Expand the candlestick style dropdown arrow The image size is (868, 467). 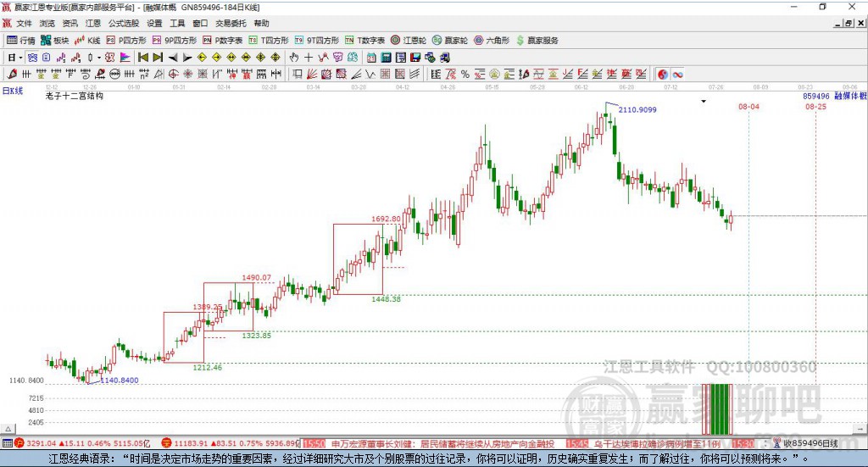click(99, 58)
